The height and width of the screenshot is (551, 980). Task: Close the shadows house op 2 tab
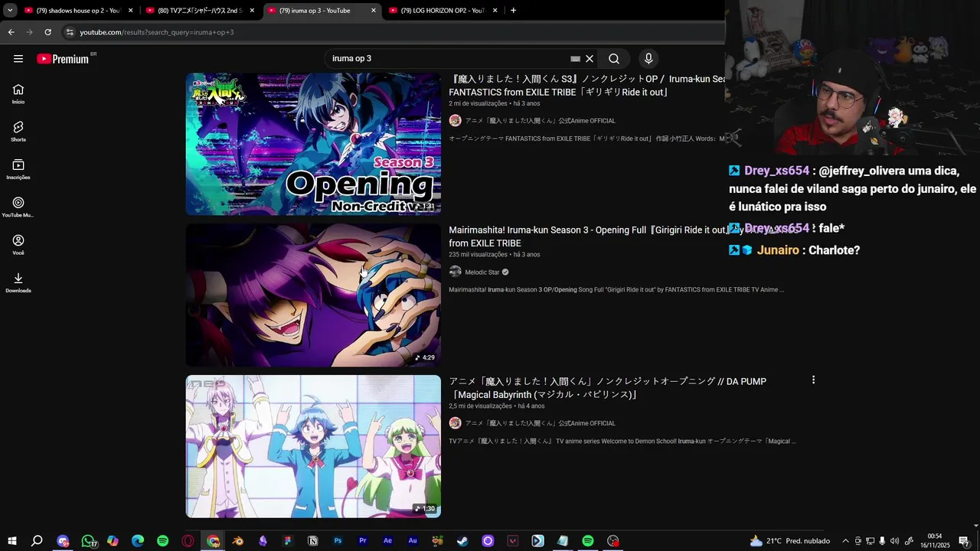click(x=130, y=11)
